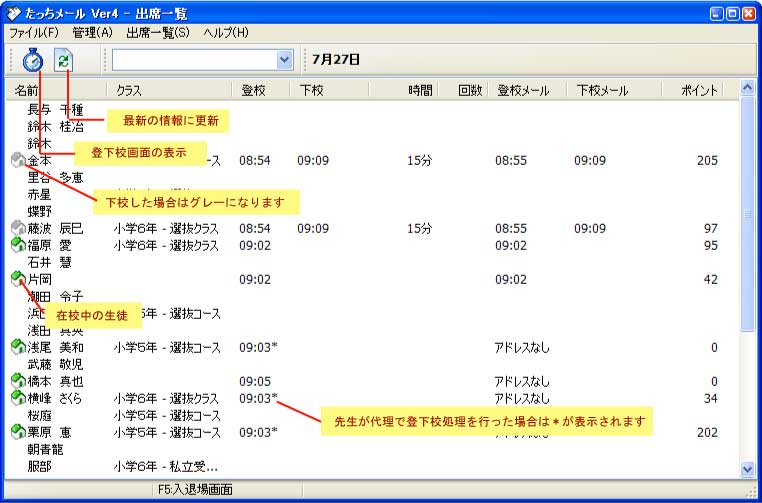Click the green house icon beside 横峰 さくら

[x=18, y=398]
